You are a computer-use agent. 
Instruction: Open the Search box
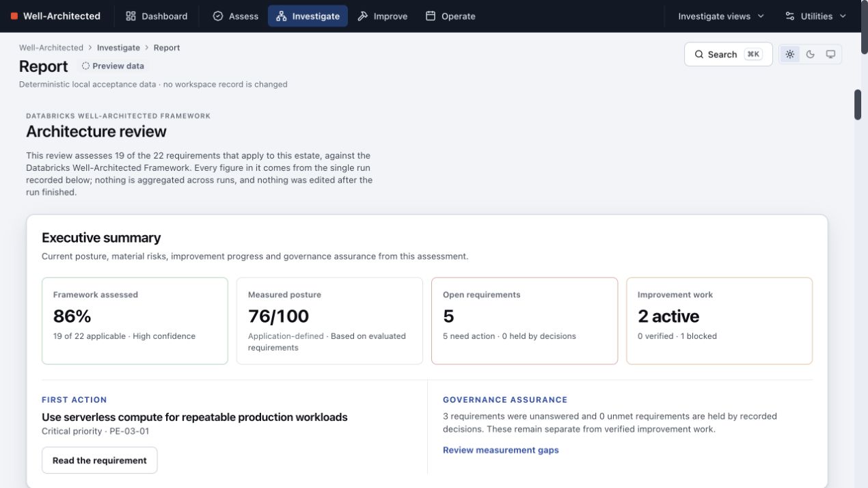point(728,54)
